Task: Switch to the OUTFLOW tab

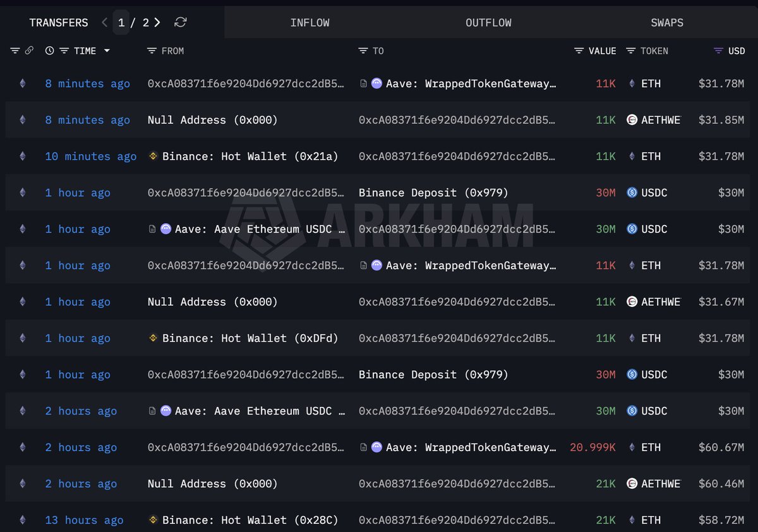Action: coord(488,23)
